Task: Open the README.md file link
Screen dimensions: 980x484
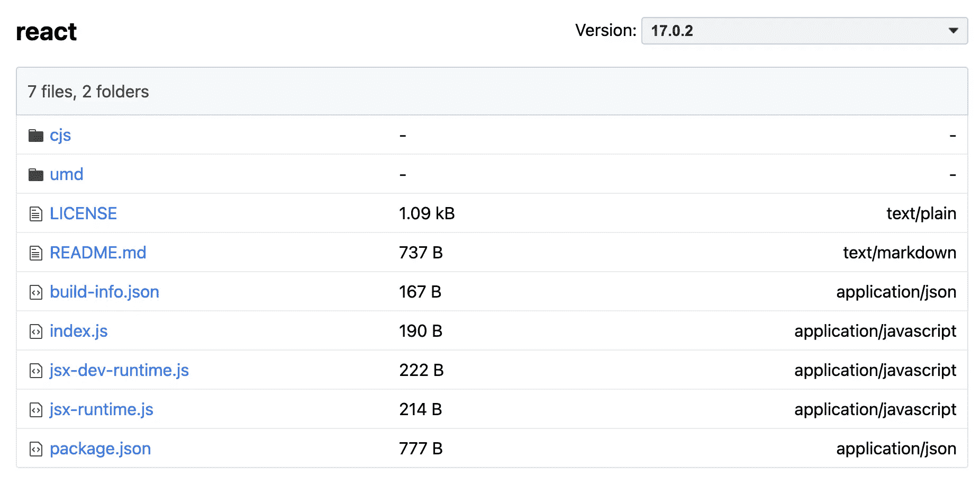Action: (x=98, y=253)
